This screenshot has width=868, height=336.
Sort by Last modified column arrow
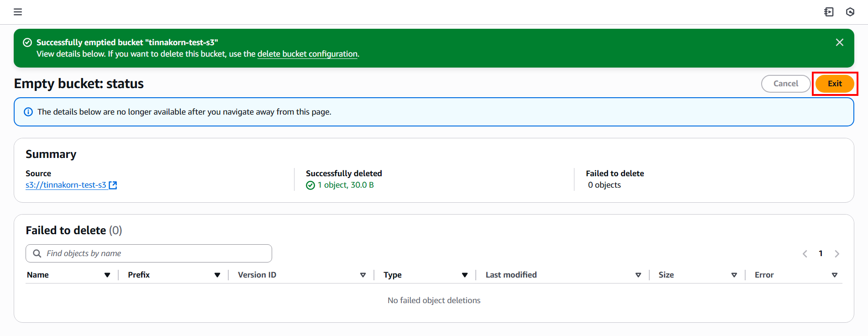[638, 275]
